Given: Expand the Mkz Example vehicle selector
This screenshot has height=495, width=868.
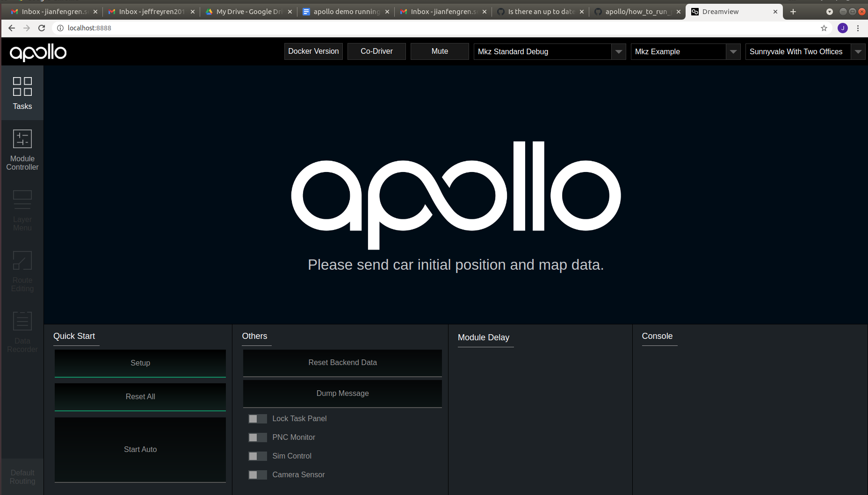Looking at the screenshot, I should click(x=733, y=51).
